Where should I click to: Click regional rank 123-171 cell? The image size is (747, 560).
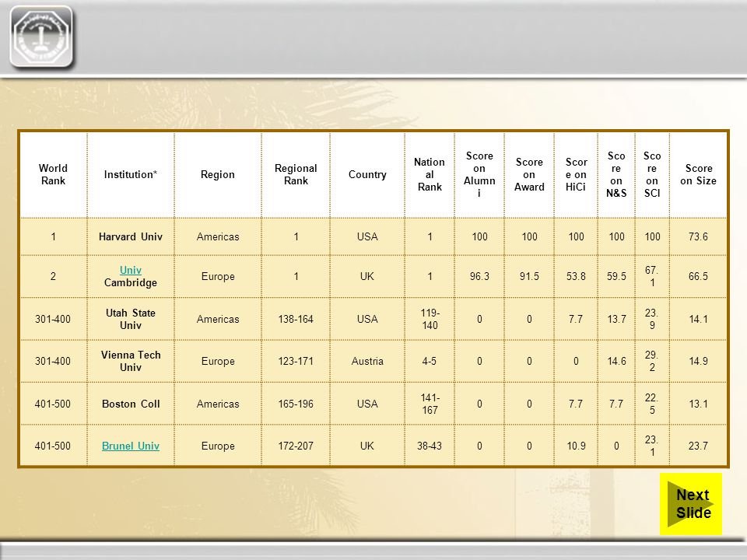click(x=296, y=361)
